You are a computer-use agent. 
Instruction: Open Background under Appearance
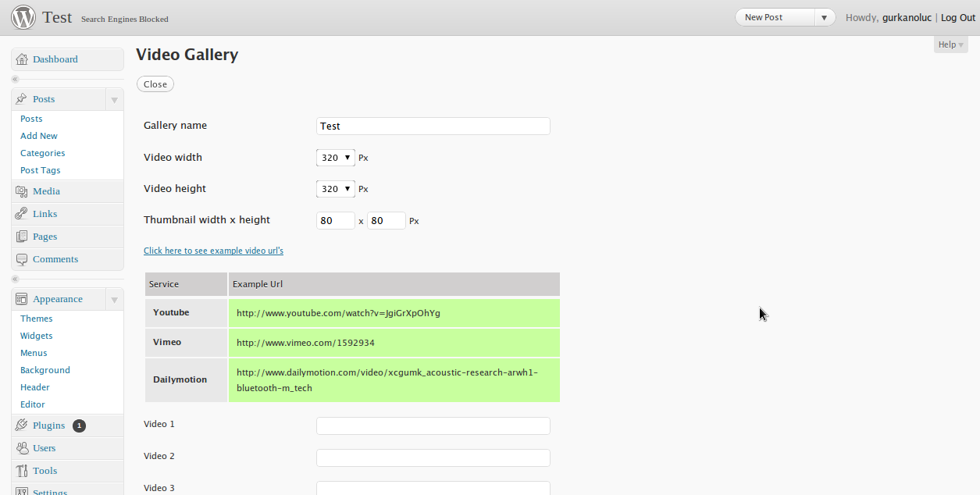pos(45,370)
